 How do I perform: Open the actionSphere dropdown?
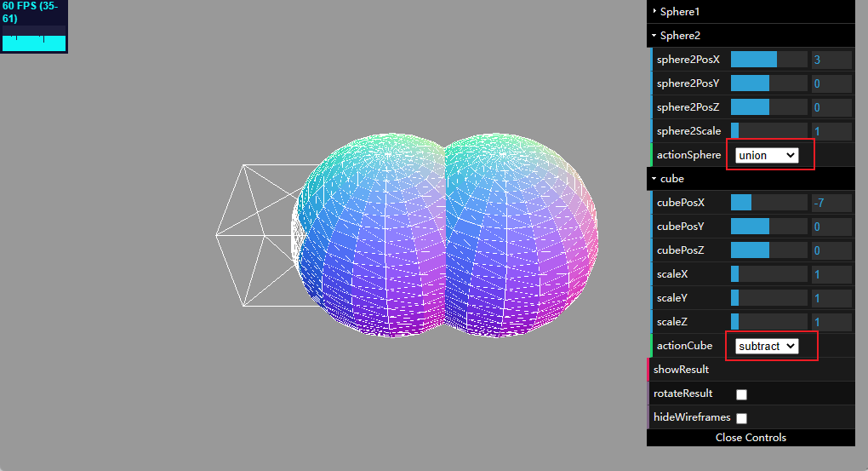[766, 155]
